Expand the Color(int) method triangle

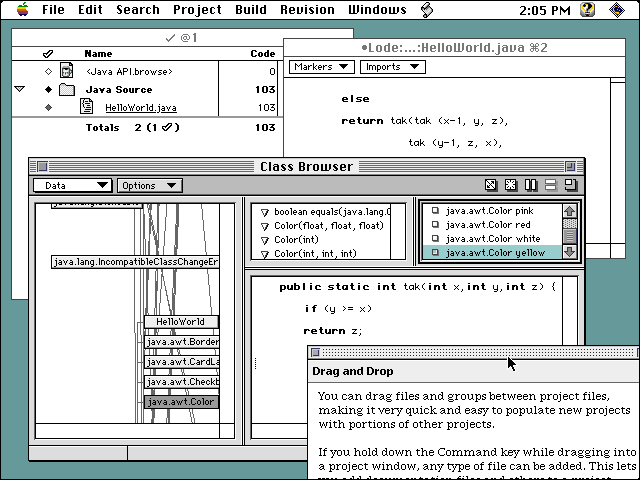[x=264, y=240]
